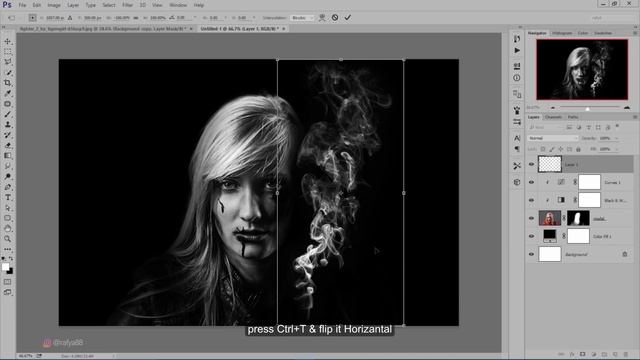Click the Navigator zoom in large mountain icon

[x=627, y=108]
